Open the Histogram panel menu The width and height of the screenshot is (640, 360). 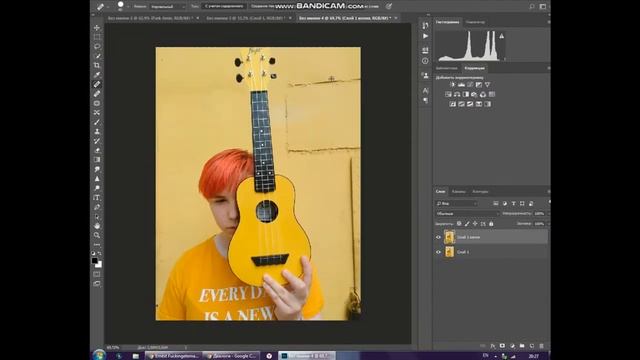tap(548, 22)
